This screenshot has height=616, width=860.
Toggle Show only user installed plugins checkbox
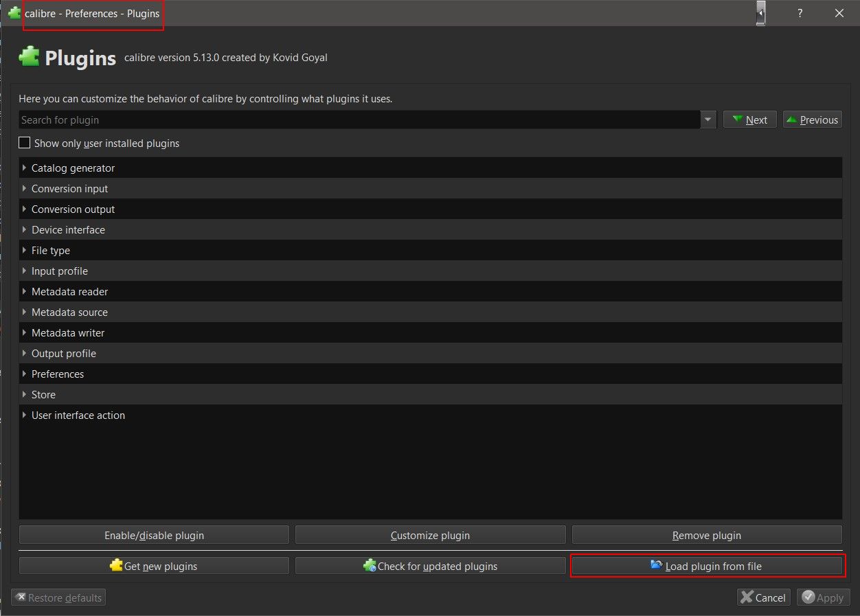point(25,143)
